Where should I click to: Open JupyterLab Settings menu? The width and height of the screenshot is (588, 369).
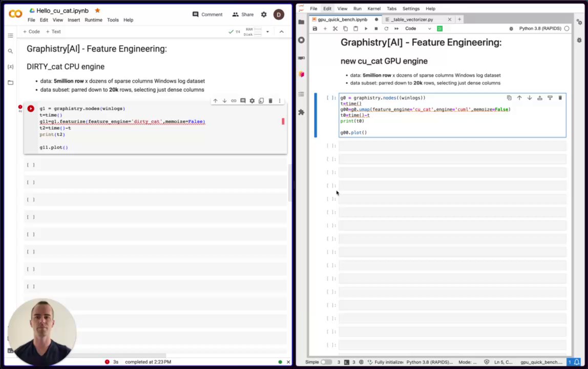click(411, 9)
